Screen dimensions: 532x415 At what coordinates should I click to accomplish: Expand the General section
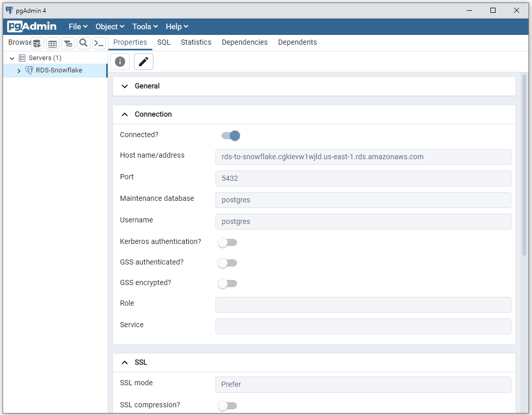125,86
